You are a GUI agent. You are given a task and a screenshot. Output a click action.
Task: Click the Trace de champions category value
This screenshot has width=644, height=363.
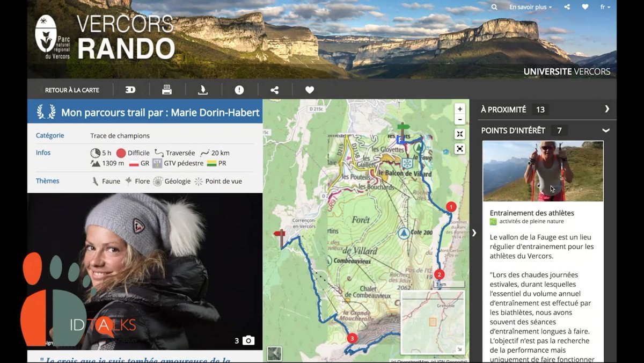(120, 136)
